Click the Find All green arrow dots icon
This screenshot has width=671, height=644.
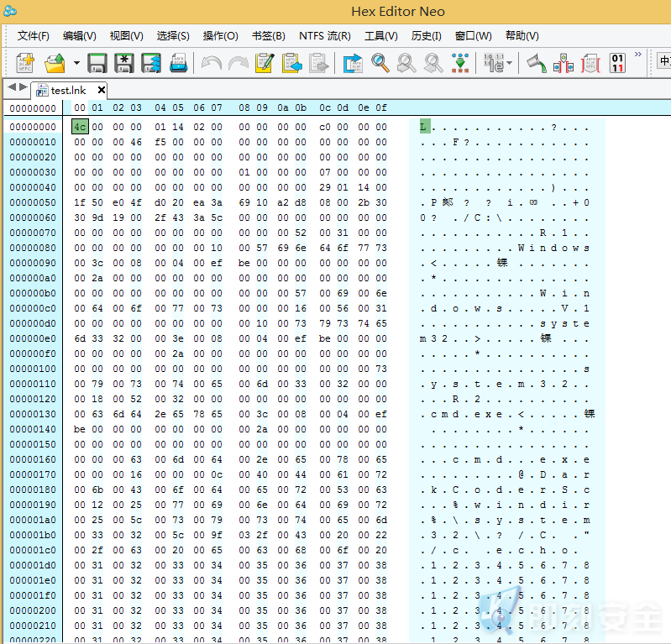(x=460, y=63)
